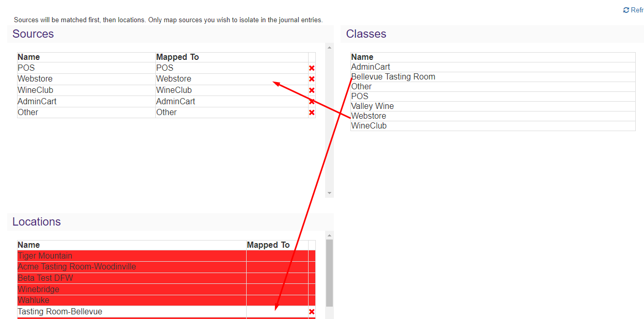Remove the POS source mapping
The width and height of the screenshot is (644, 319).
point(311,68)
